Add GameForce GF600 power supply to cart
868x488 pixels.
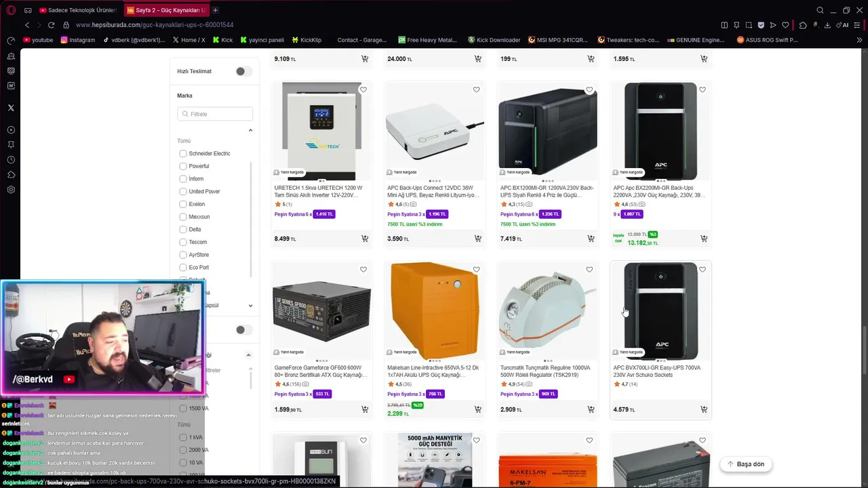365,409
